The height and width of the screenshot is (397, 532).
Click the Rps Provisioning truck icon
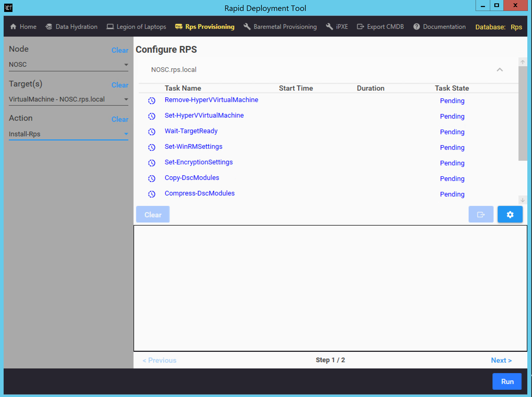click(x=179, y=27)
